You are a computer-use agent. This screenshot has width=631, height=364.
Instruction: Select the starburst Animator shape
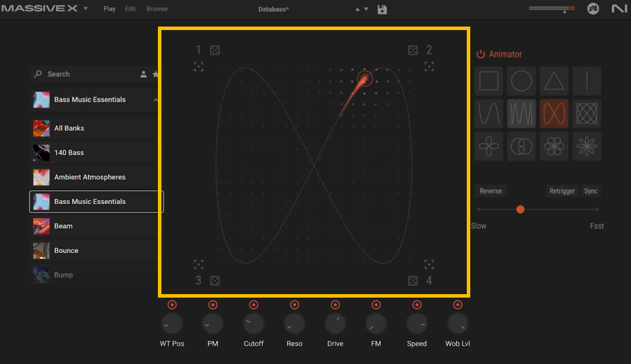pyautogui.click(x=586, y=146)
